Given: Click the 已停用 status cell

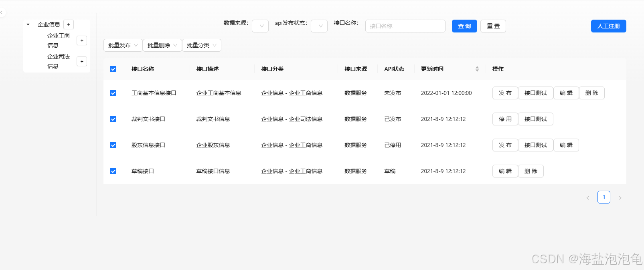Looking at the screenshot, I should pyautogui.click(x=393, y=145).
